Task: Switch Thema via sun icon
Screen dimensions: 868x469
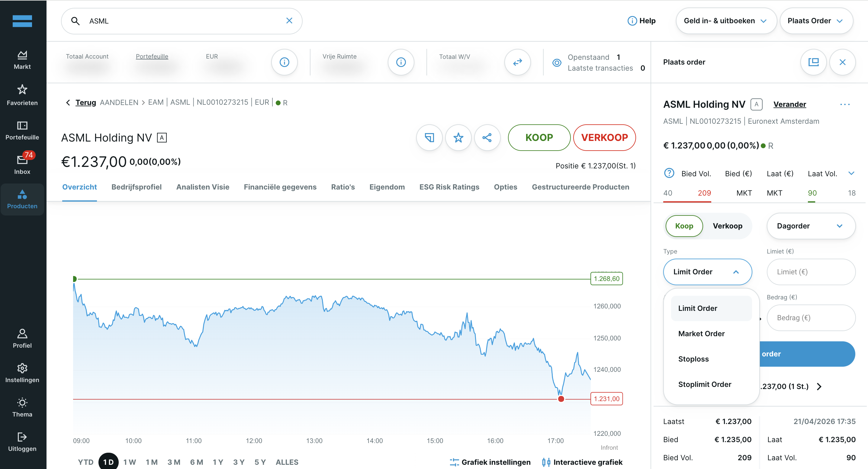Action: coord(22,403)
